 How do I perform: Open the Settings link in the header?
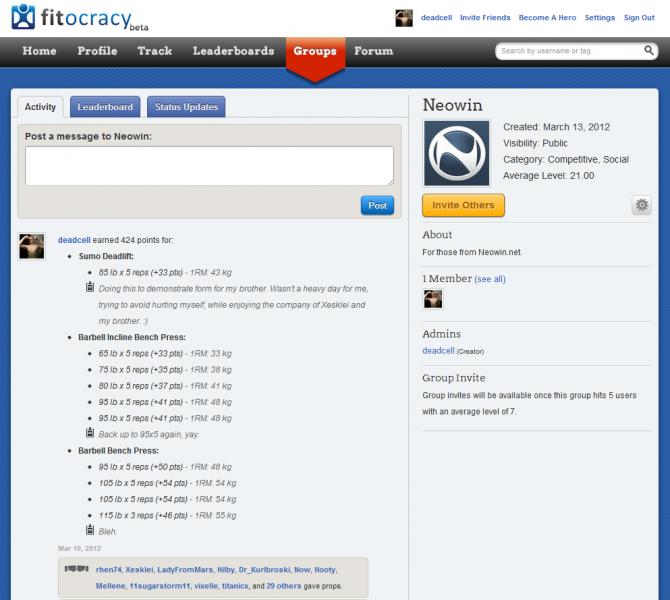tap(599, 18)
